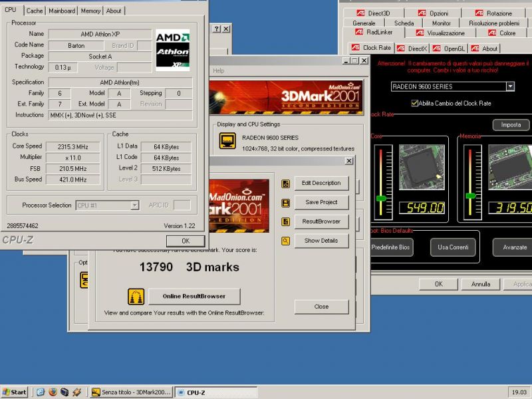
Task: Click the Imposta button
Action: (511, 125)
